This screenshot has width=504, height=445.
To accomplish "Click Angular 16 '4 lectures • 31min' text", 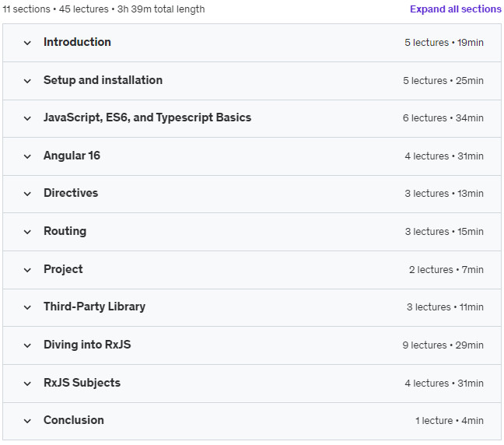I will (x=444, y=156).
